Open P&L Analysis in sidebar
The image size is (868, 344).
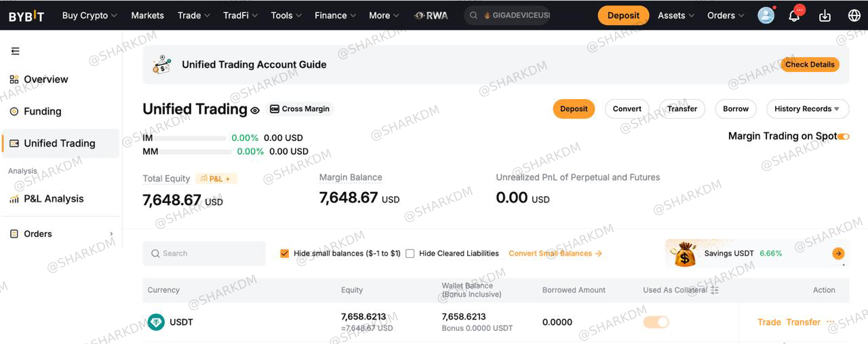(x=60, y=199)
